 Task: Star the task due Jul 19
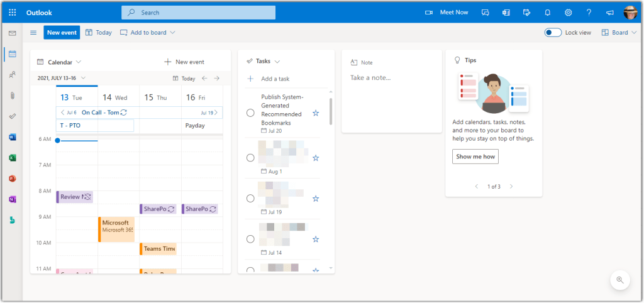316,198
